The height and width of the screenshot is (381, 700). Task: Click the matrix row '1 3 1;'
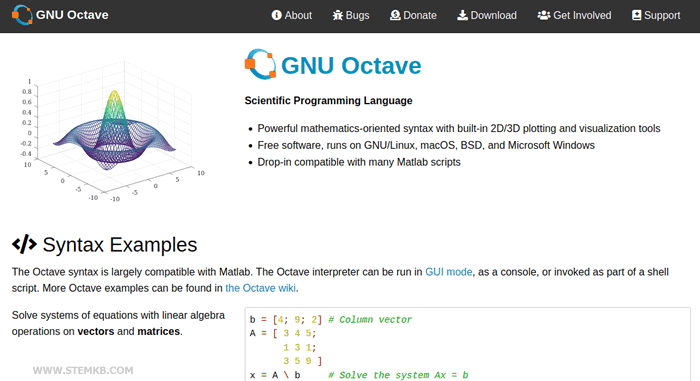[300, 348]
